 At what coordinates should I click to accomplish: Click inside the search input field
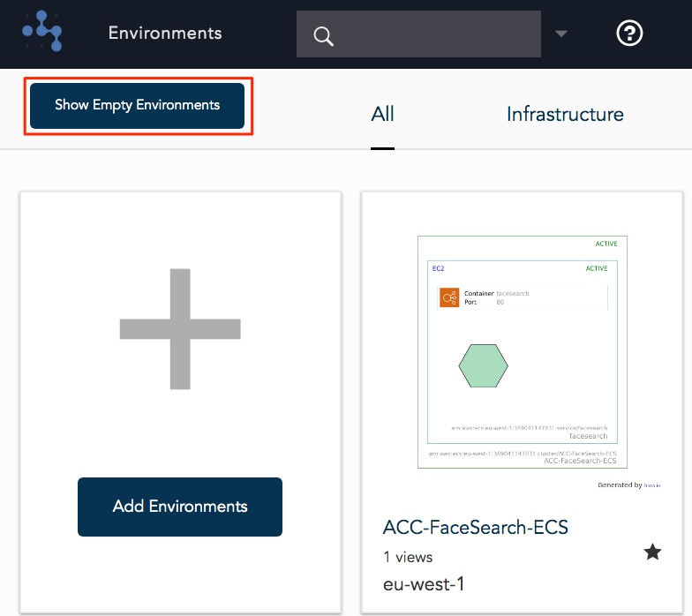(418, 34)
